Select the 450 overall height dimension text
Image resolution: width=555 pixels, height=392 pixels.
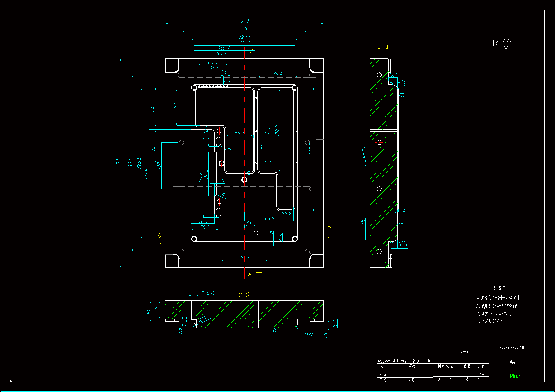[118, 163]
